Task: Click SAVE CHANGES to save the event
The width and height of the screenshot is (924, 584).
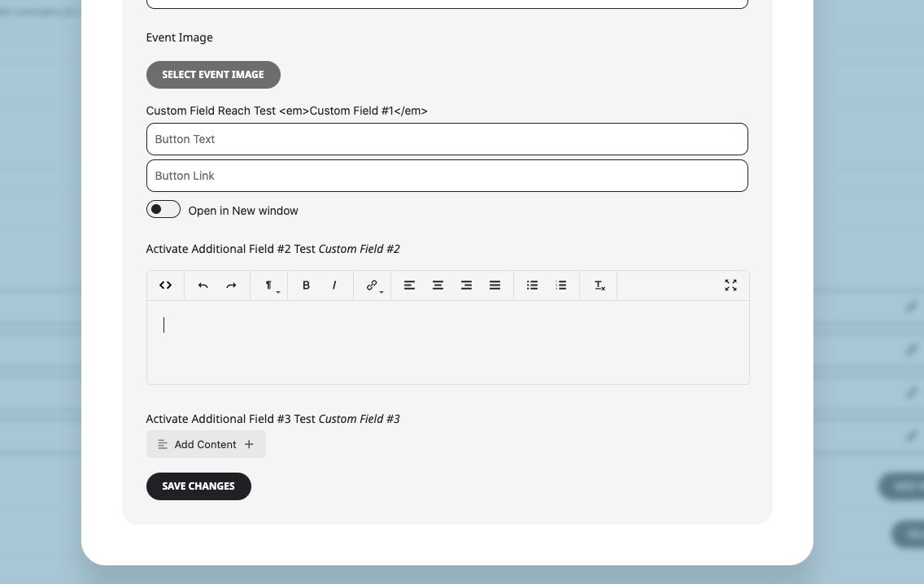Action: 198,486
